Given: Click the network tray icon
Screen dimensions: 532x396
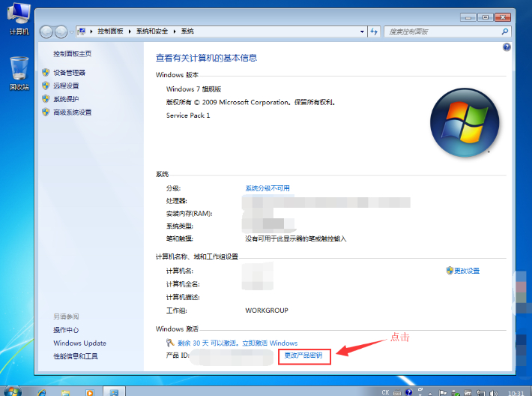Looking at the screenshot, I should [481, 393].
